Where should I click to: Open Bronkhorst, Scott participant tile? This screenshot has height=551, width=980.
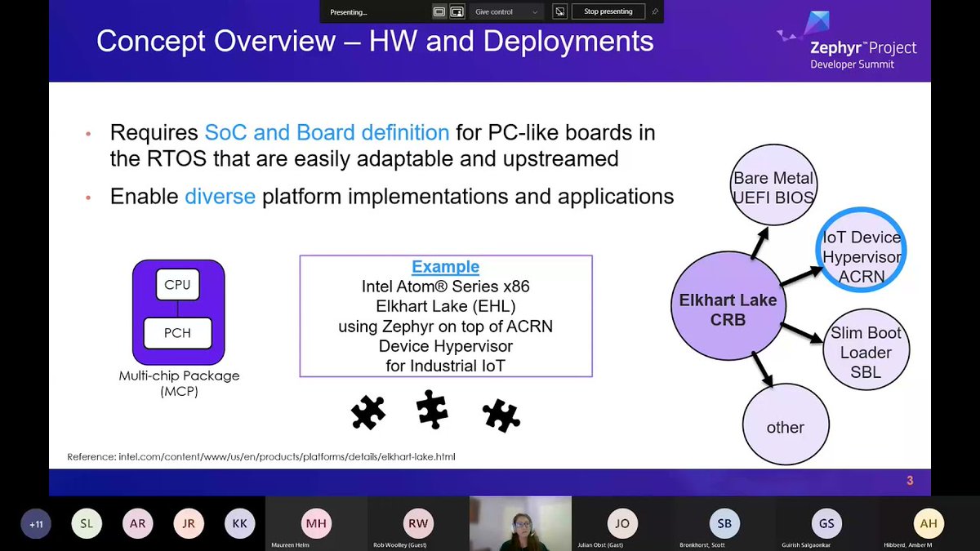(x=724, y=523)
